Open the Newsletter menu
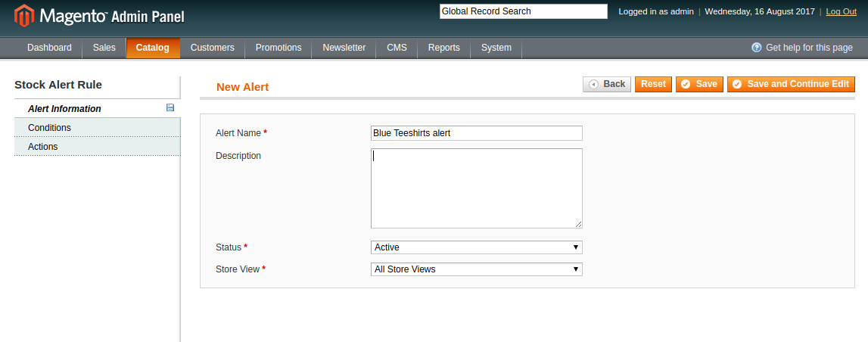868x342 pixels. pyautogui.click(x=344, y=48)
